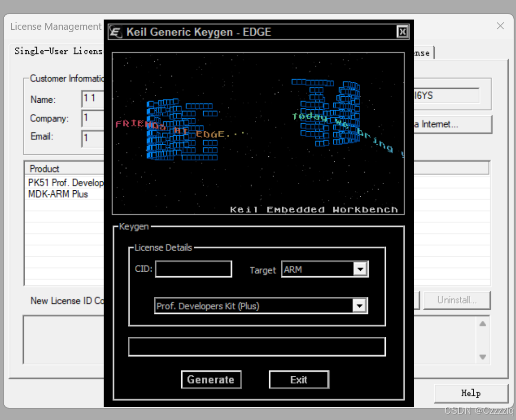
Task: Click the EDGE logo icon in keygen title bar
Action: tap(115, 32)
